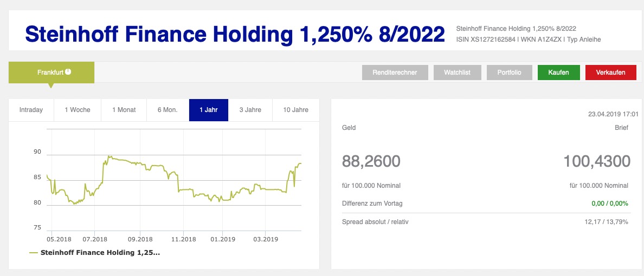Screen dimensions: 644x276
Task: Select the Frankfurt exchange tab
Action: 51,73
